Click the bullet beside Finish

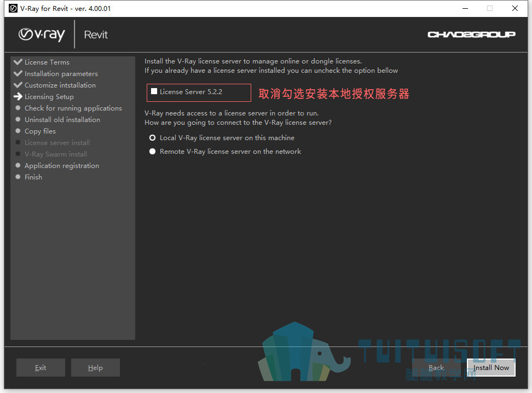coord(18,176)
